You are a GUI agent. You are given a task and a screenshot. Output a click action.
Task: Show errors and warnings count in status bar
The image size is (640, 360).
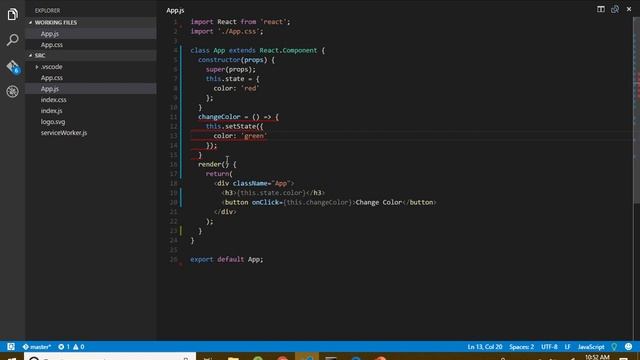click(71, 347)
